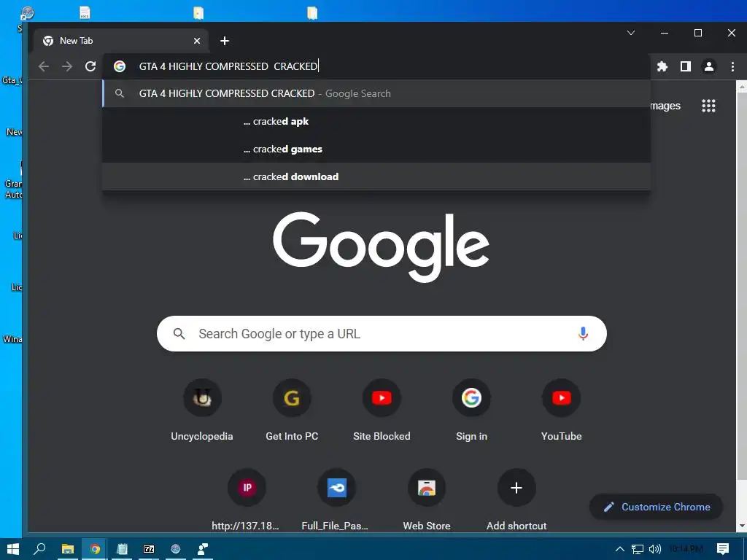This screenshot has width=747, height=560.
Task: Click the Google icon in the address bar
Action: pyautogui.click(x=120, y=66)
